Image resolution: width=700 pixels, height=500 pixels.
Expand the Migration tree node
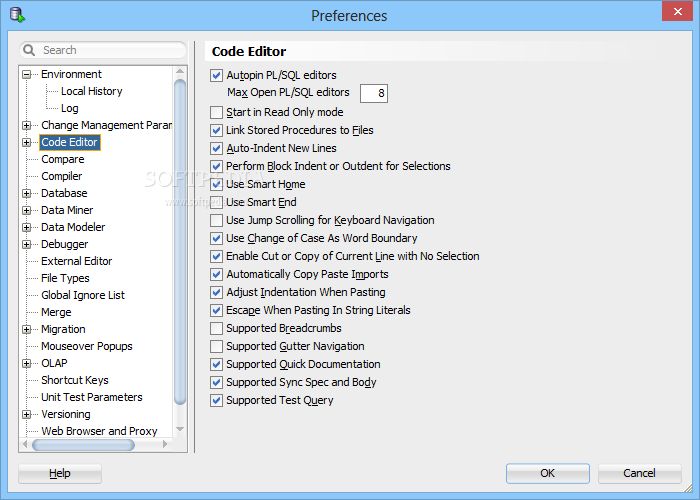pyautogui.click(x=27, y=329)
